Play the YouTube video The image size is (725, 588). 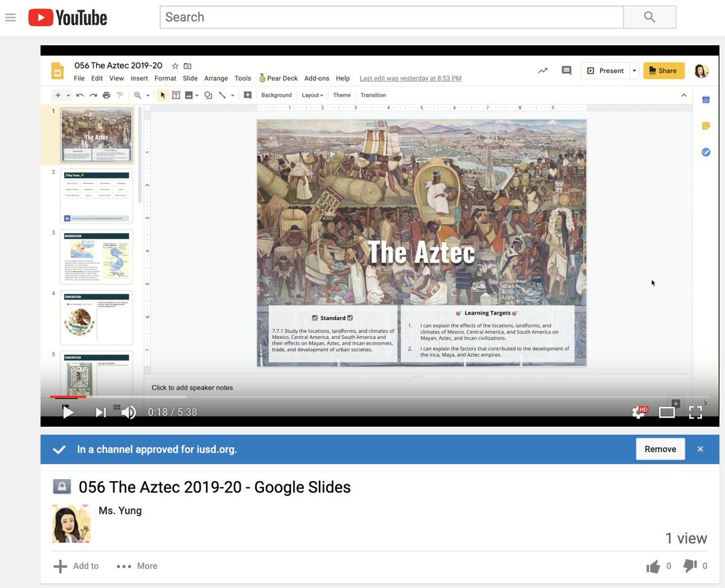pyautogui.click(x=68, y=412)
